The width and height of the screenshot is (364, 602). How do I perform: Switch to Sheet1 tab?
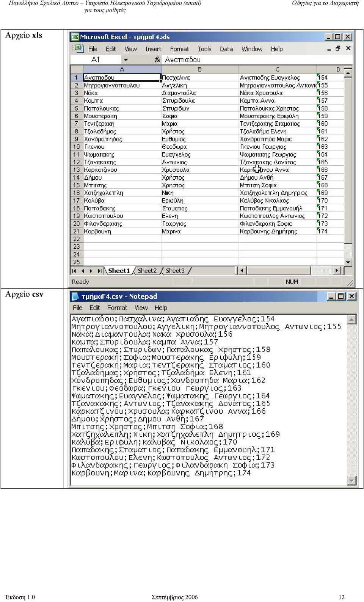[119, 271]
